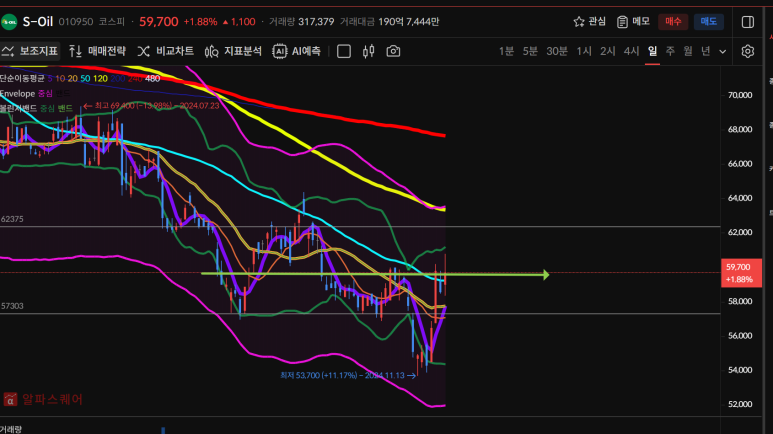Toggle the 480-day moving average legend
This screenshot has height=434, width=773.
pos(152,79)
